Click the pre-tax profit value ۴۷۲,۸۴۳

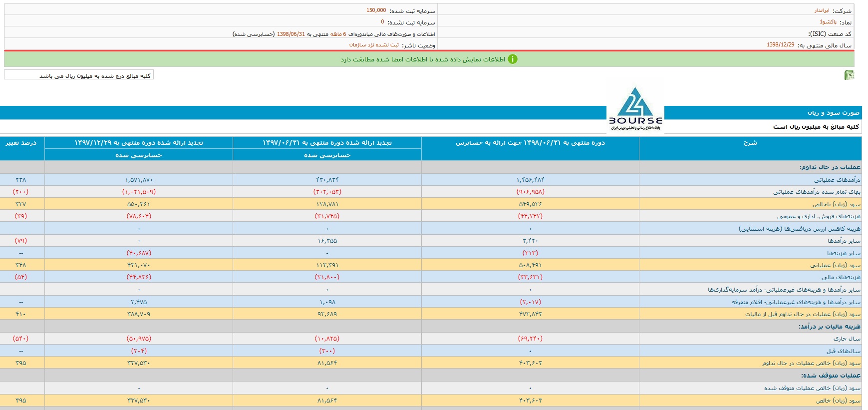530,314
